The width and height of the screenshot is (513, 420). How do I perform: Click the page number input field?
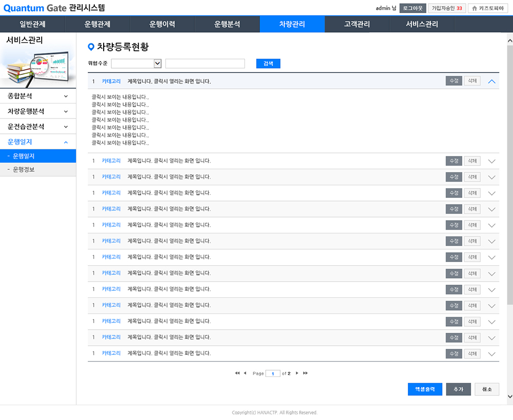click(x=273, y=373)
